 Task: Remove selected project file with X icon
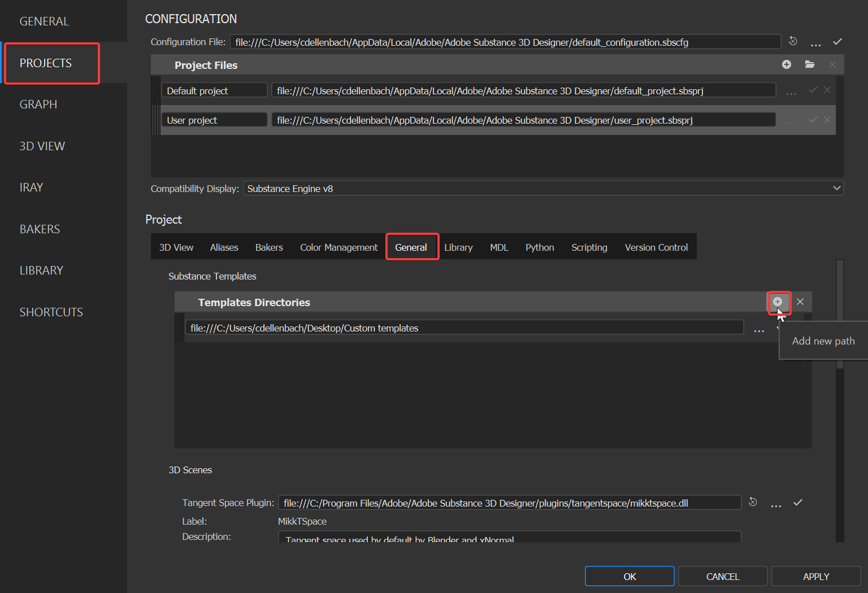pos(832,64)
